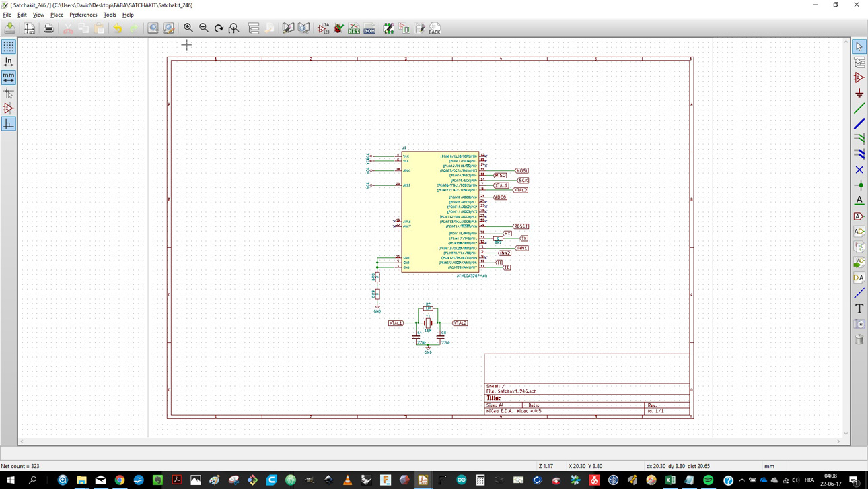Open the Tools menu
The height and width of the screenshot is (489, 868).
(x=110, y=15)
